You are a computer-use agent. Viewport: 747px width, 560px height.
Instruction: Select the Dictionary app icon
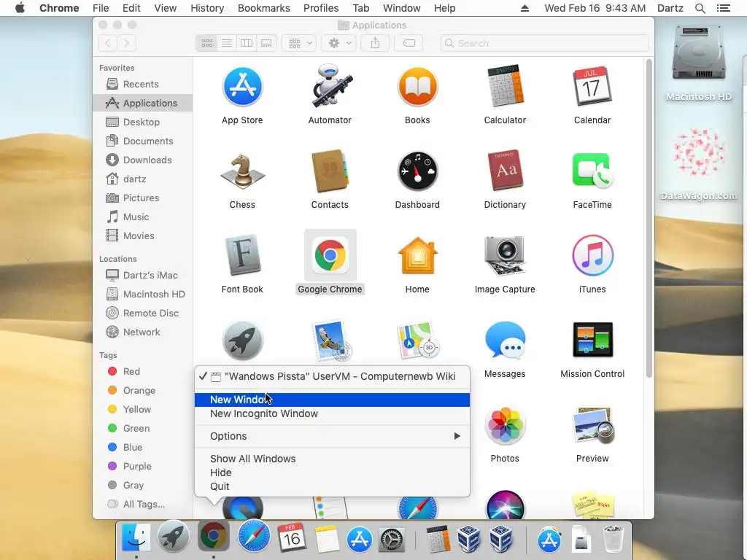(505, 171)
